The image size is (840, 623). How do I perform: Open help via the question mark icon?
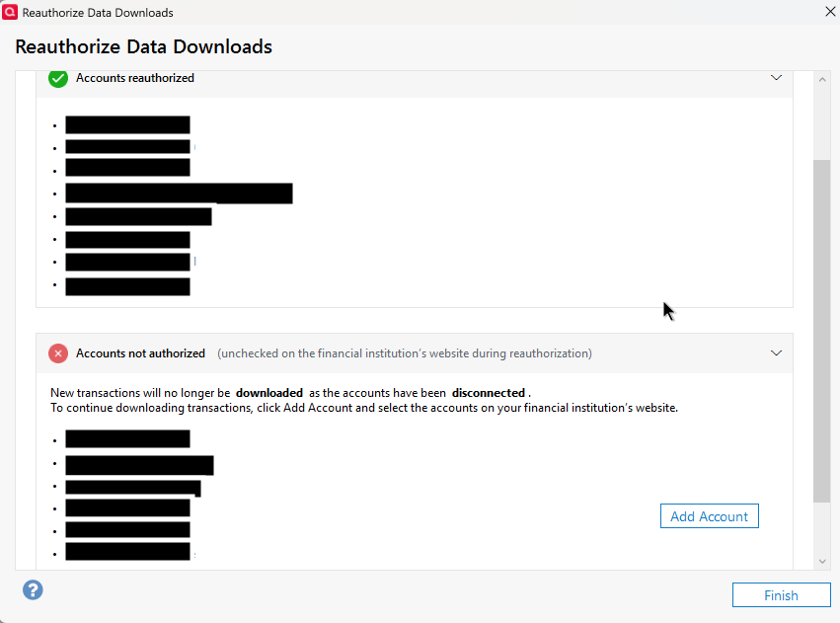coord(33,590)
